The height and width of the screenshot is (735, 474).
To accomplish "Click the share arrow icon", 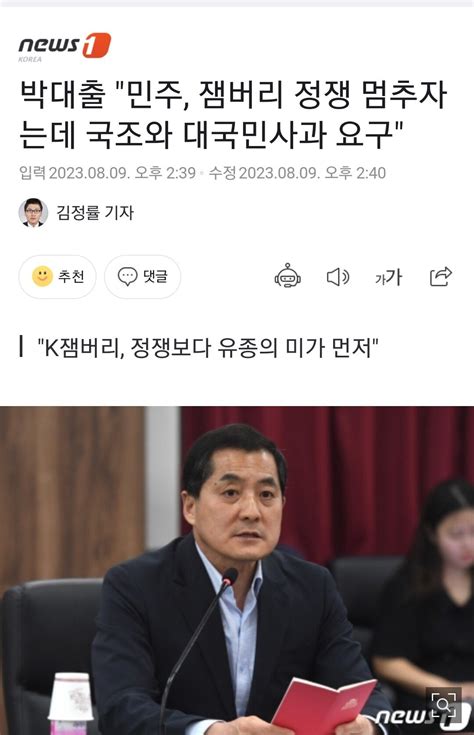I will coord(441,276).
